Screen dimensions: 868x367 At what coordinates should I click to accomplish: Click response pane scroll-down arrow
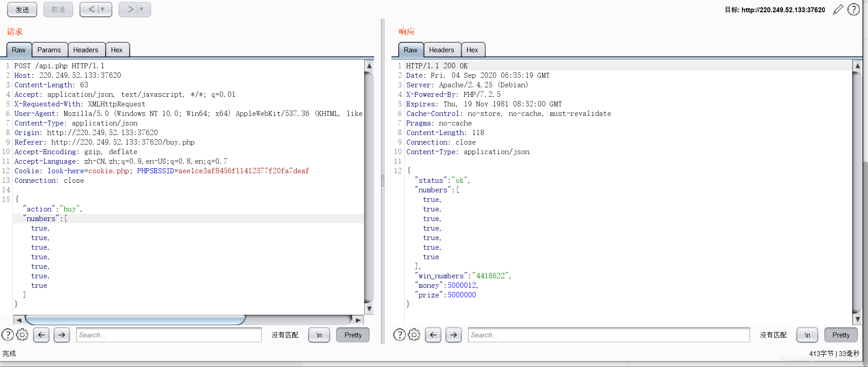[858, 319]
